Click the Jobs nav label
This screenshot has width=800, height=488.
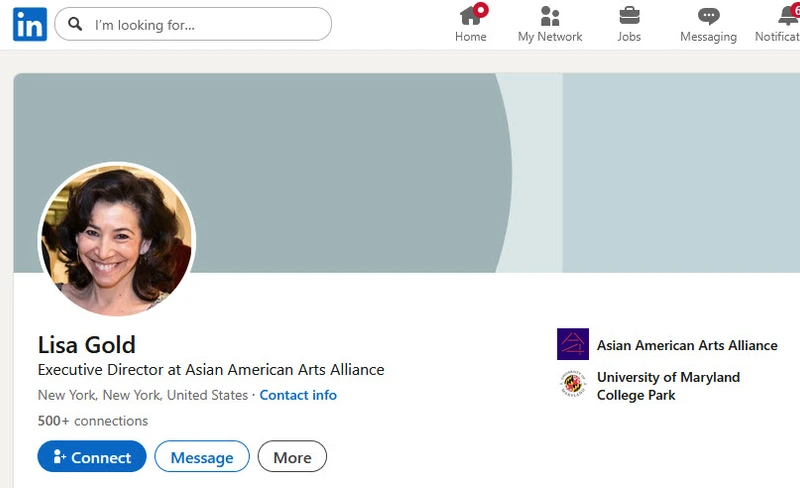click(629, 37)
